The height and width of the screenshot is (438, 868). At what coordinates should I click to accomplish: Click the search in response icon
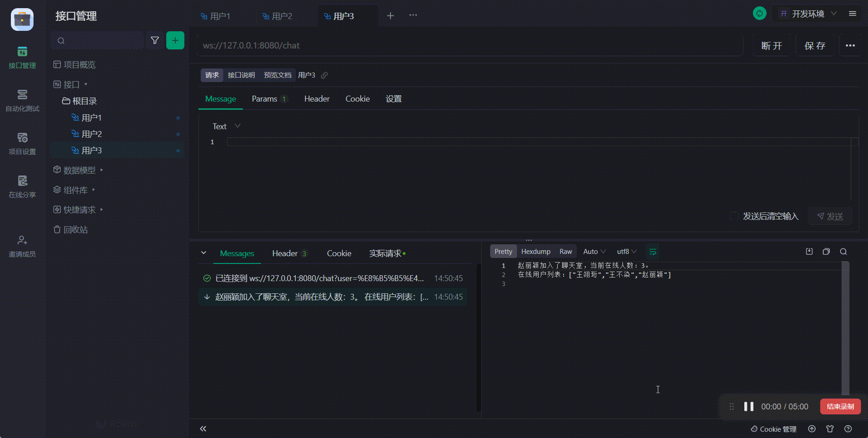point(844,252)
